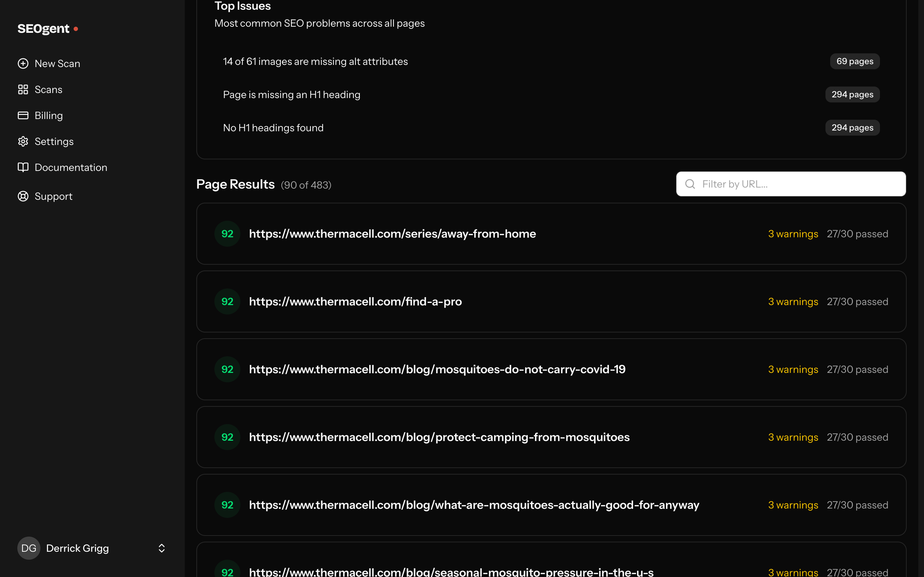924x577 pixels.
Task: Go to Settings from the sidebar menu
Action: pos(54,141)
